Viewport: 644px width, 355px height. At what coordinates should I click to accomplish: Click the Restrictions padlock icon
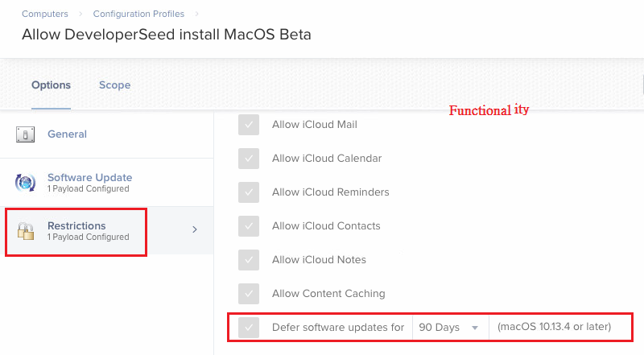coord(26,231)
